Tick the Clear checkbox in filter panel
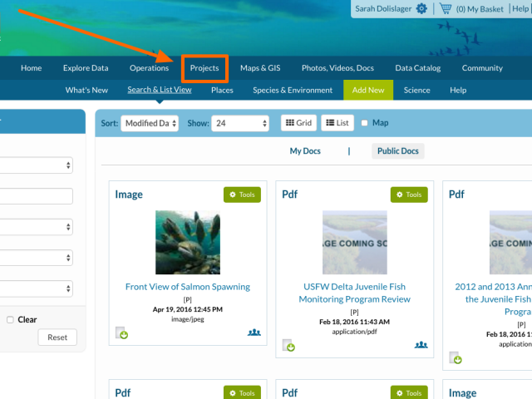The height and width of the screenshot is (399, 532). [x=10, y=319]
